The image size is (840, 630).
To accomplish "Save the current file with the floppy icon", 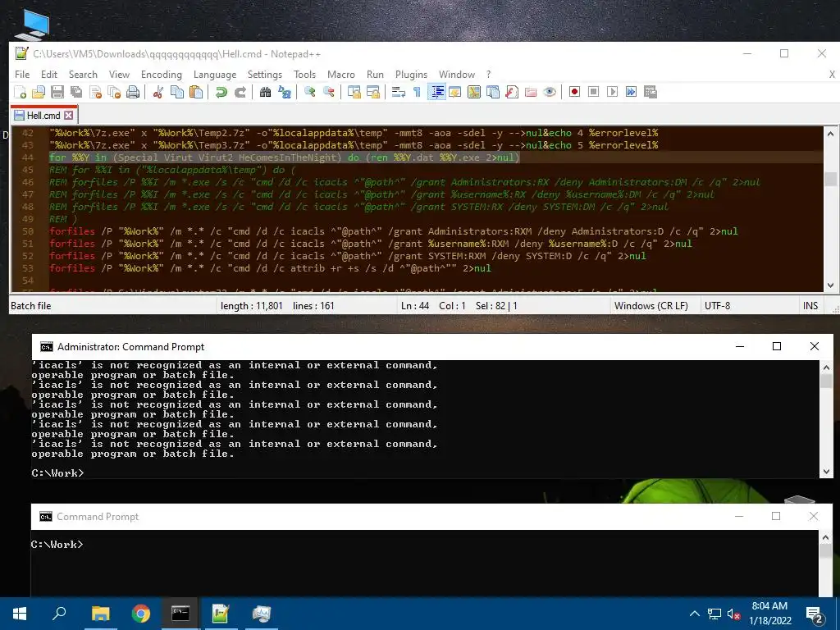I will tap(57, 92).
